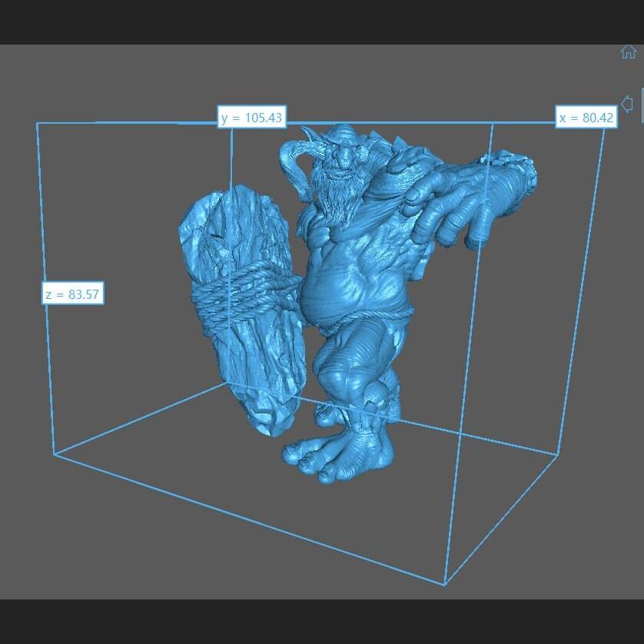Select the y = 105.43 dimension label
The height and width of the screenshot is (644, 644).
(251, 118)
